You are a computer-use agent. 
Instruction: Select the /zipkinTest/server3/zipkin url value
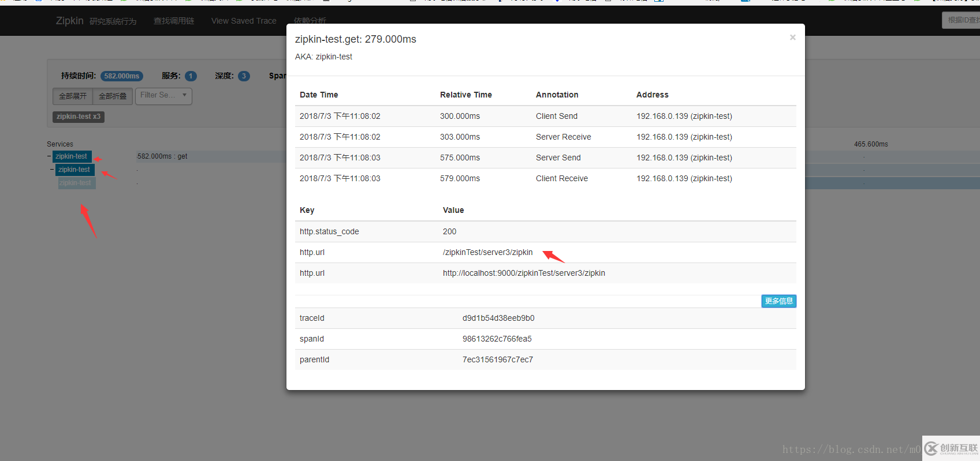pos(488,252)
